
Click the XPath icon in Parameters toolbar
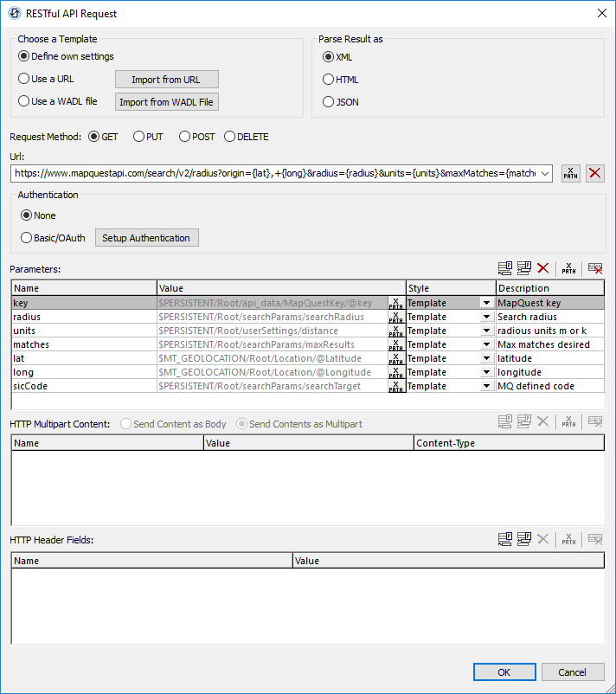[x=568, y=269]
